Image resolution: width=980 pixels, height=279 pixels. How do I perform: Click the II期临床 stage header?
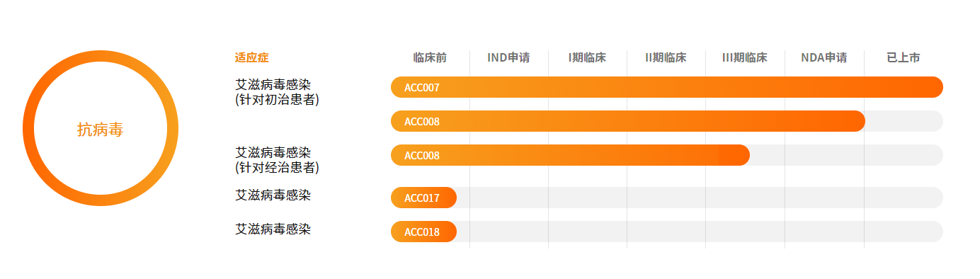pos(666,57)
